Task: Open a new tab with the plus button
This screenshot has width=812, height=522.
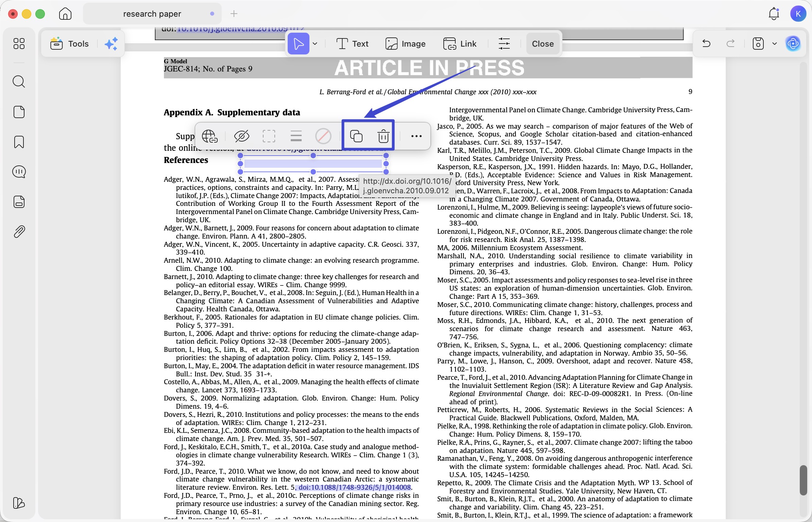Action: pos(234,14)
